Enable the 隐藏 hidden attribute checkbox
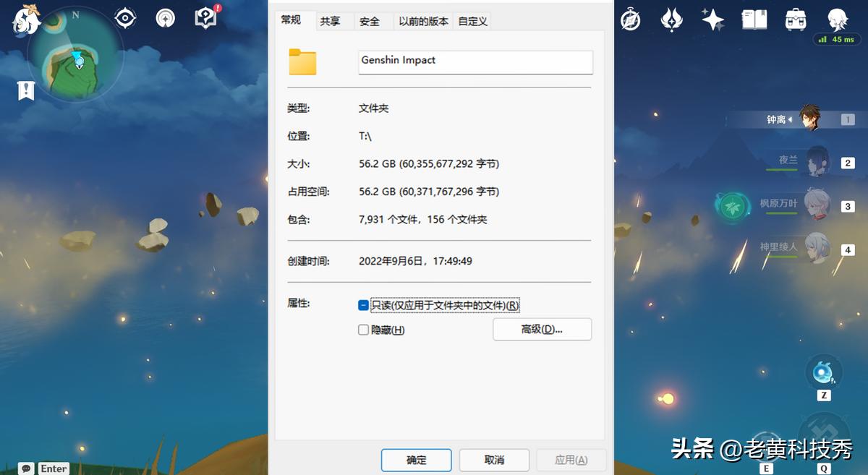 pyautogui.click(x=363, y=330)
